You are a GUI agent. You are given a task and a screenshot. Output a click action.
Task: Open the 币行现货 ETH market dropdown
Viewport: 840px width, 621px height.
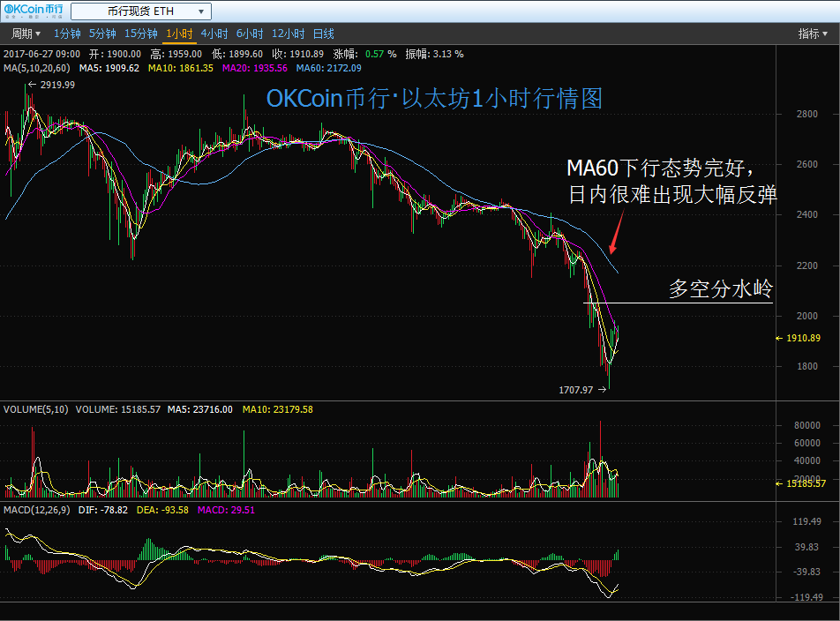coord(140,12)
